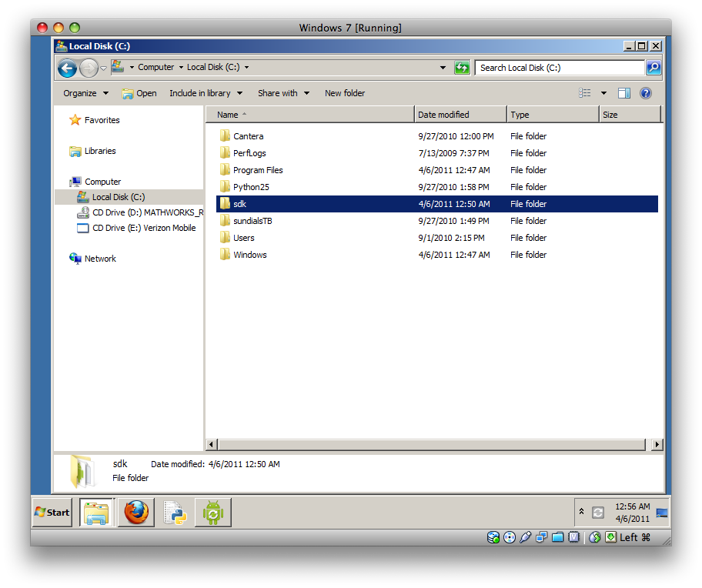Click date 7/13/2009 7:37 PM for PerfLogs
Image resolution: width=702 pixels, height=588 pixels.
(453, 153)
